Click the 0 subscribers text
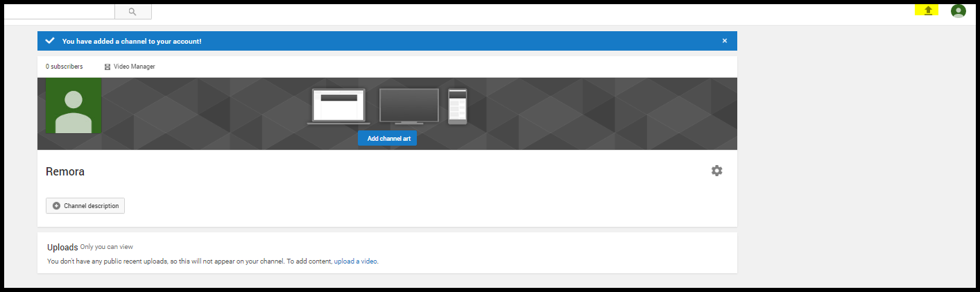 click(65, 67)
